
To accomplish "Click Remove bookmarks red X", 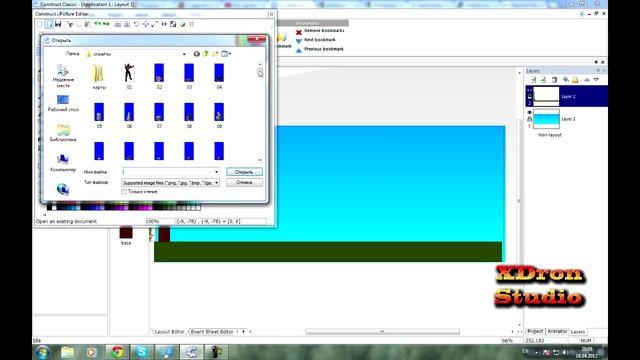I will coord(299,32).
